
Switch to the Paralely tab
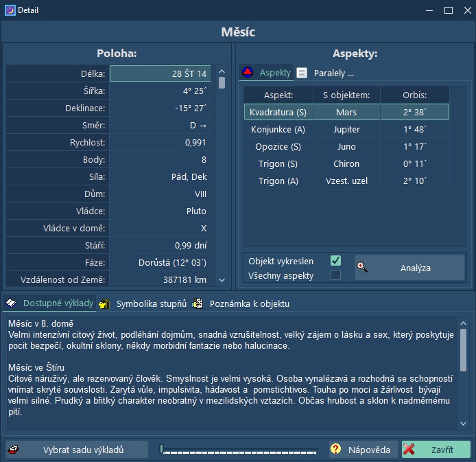click(x=333, y=73)
